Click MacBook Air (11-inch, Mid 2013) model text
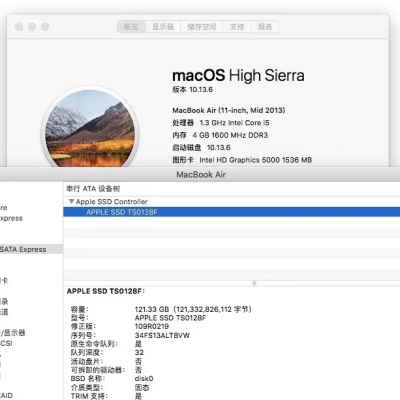 [229, 110]
